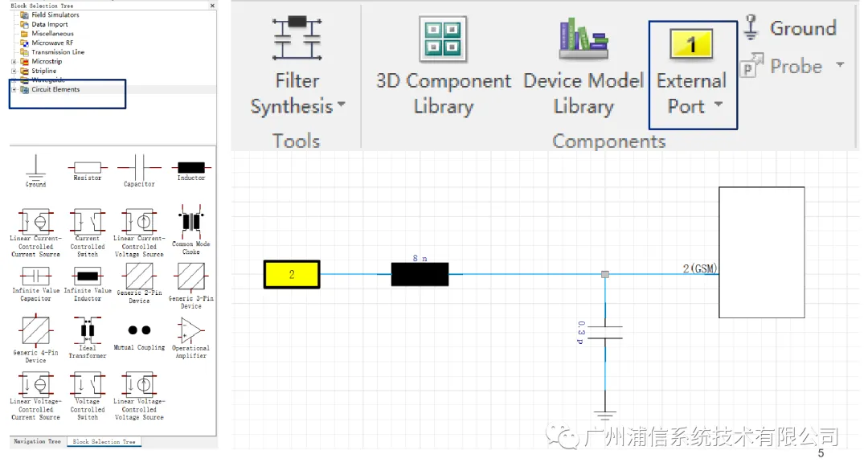Expand the Microstrip tree node

[14, 61]
